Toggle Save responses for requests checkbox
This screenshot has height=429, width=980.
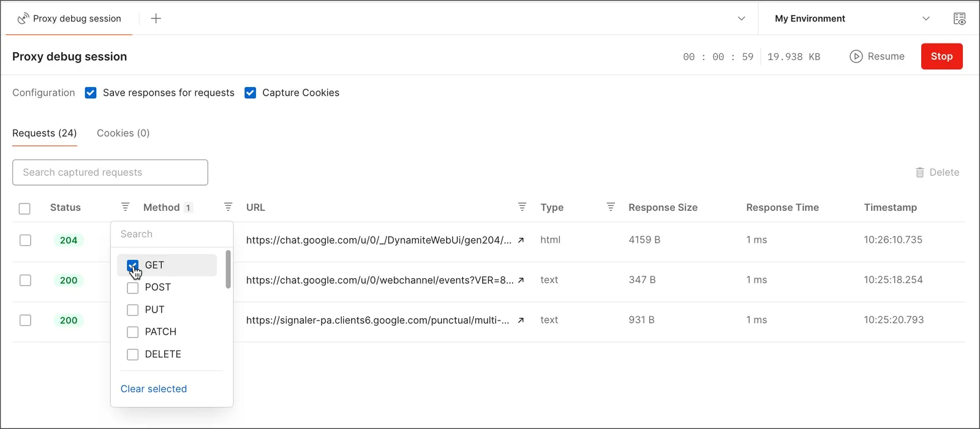91,93
